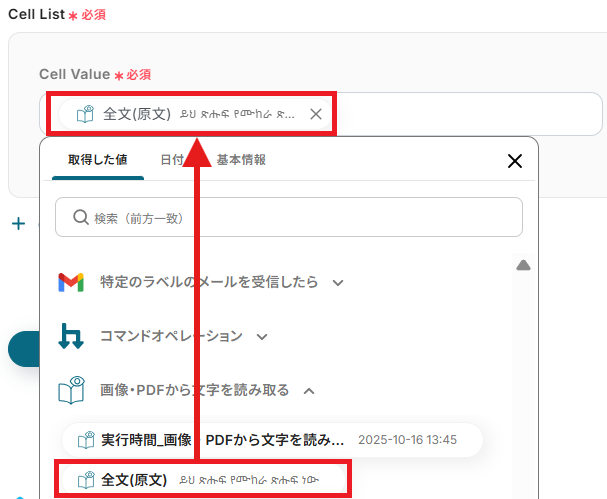Select the 全文(原文) value in the list

coord(203,480)
